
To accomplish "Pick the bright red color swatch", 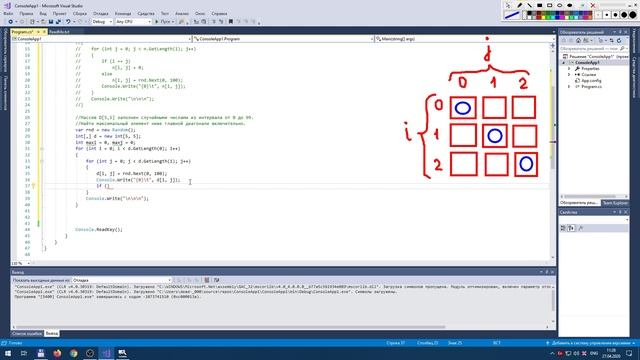I will point(538,17).
